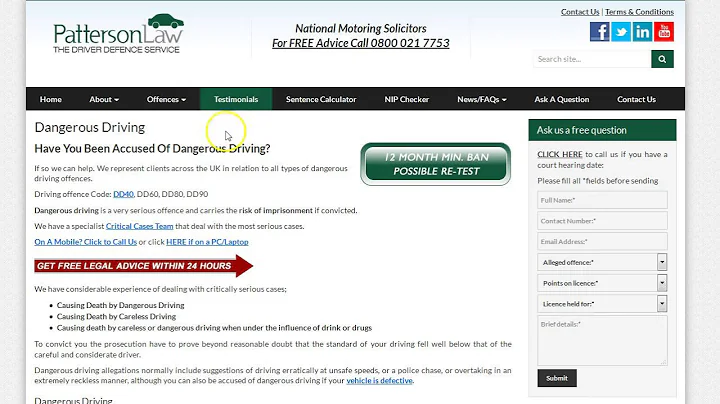Click the Causing Death by Dangerous Driving item
Screen dimensions: 720x404
(x=120, y=305)
